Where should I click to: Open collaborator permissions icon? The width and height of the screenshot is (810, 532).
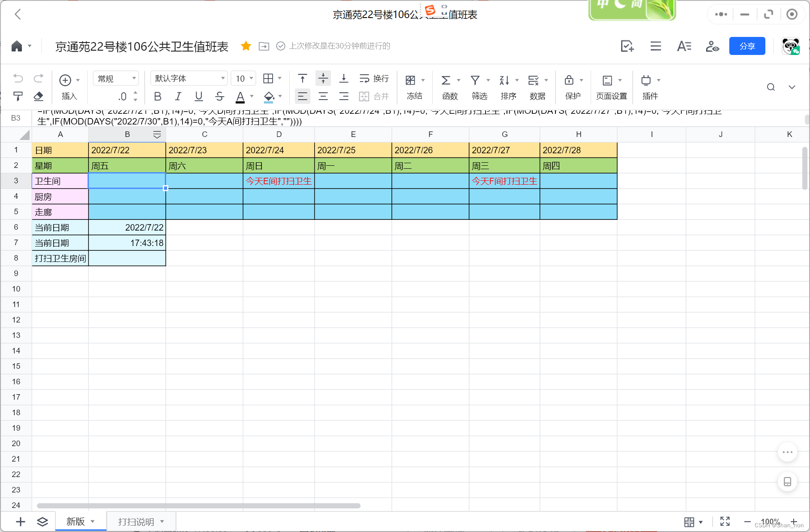[x=712, y=46]
